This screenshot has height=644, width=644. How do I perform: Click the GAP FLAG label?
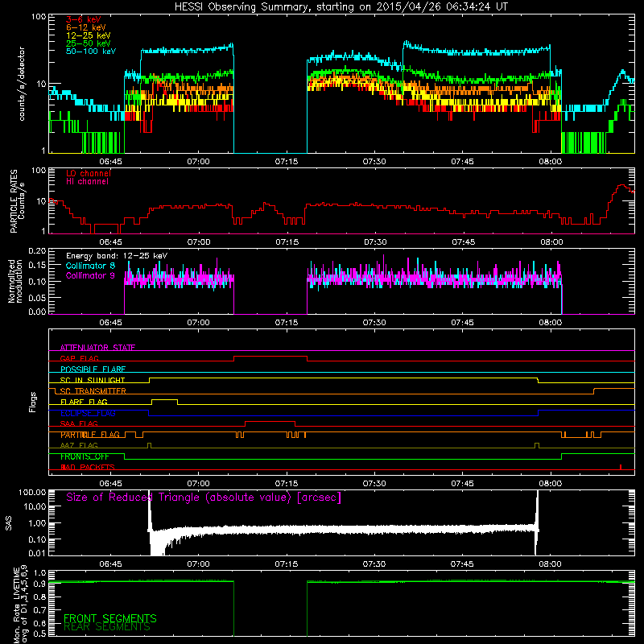79,358
